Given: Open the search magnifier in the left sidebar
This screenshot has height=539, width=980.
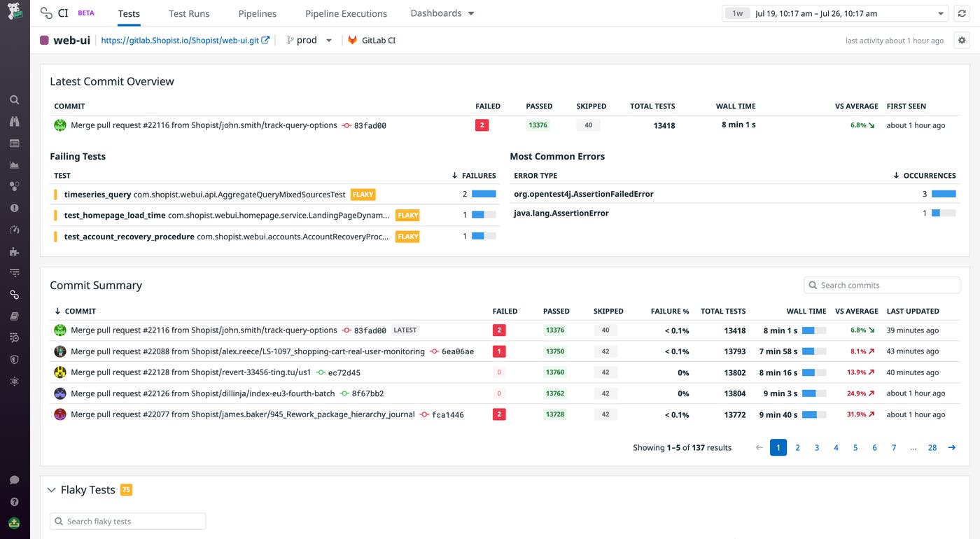Looking at the screenshot, I should coord(14,100).
